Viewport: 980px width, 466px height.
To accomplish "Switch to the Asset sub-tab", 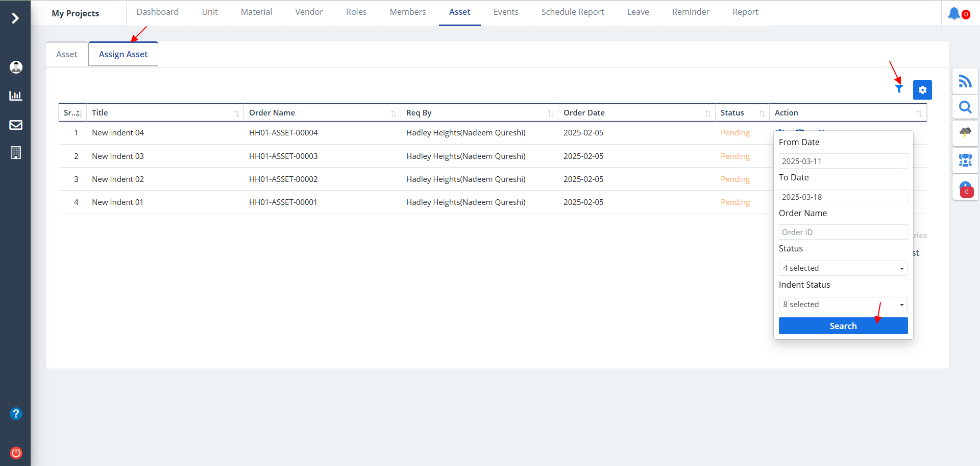I will coord(67,54).
